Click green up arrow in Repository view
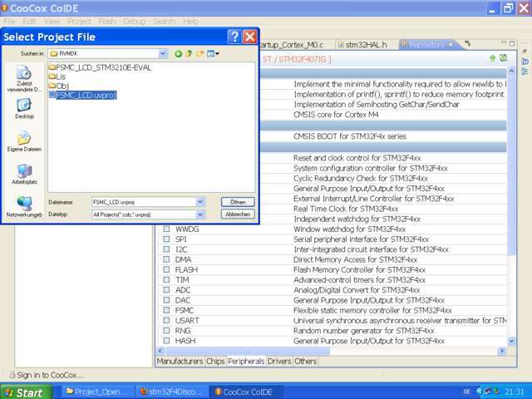 [x=492, y=58]
